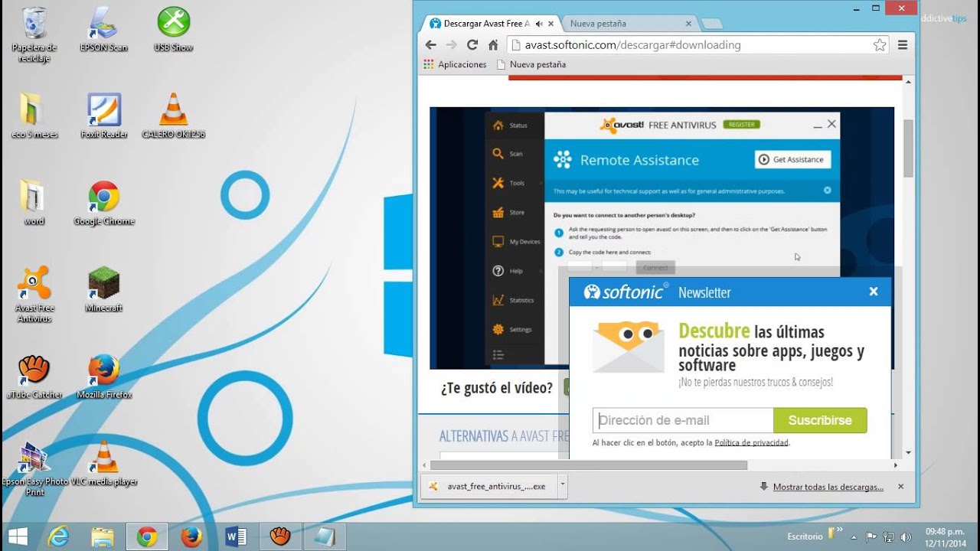The width and height of the screenshot is (980, 551).
Task: Open USB Show desktop icon
Action: 174,31
